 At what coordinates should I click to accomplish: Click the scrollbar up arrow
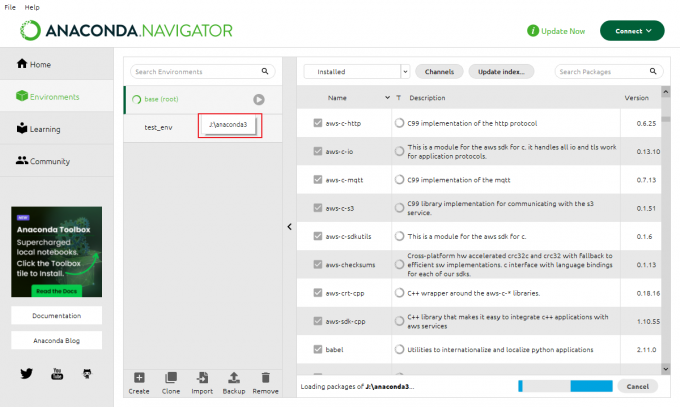coord(666,92)
